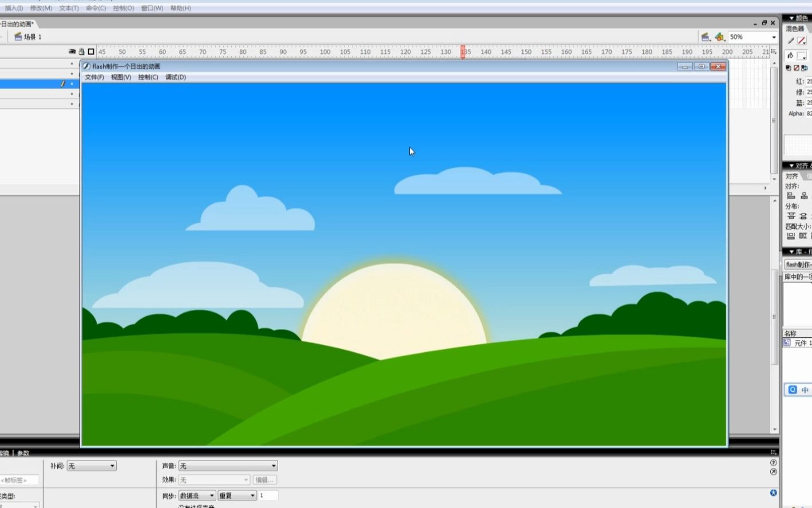Select the stroke color pencil icon
Screen dimensions: 812x508
pos(791,41)
